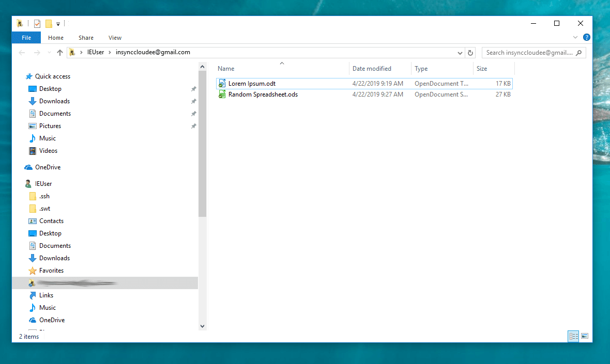Click Properties icon in quick access toolbar
610x364 pixels.
click(x=37, y=23)
